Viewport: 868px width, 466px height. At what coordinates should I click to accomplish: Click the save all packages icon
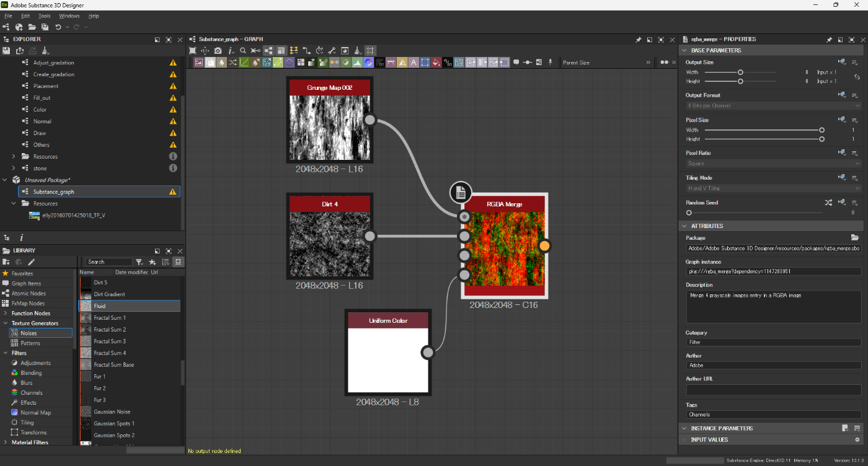tap(45, 27)
